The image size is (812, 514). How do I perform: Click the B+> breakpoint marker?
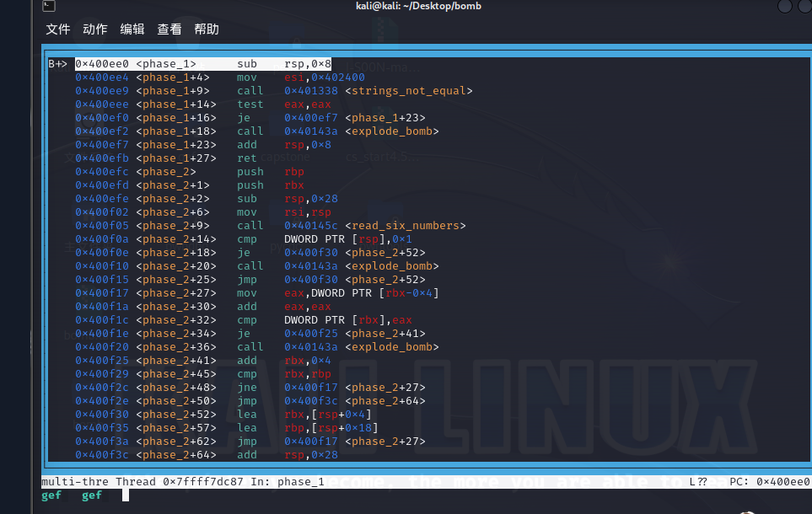pyautogui.click(x=58, y=64)
